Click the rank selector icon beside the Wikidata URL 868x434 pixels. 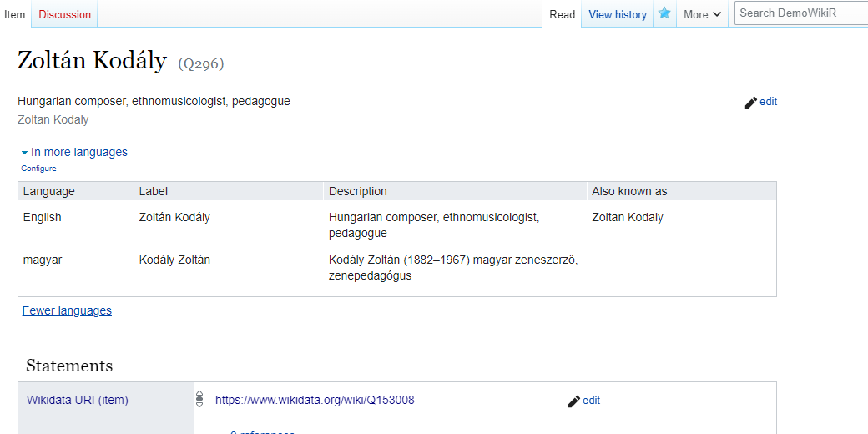199,400
